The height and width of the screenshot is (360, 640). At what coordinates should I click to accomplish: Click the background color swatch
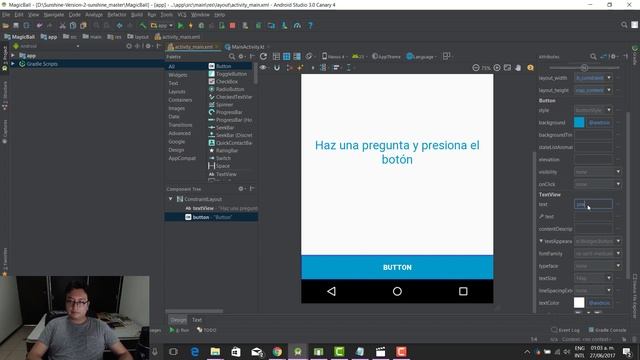pyautogui.click(x=579, y=122)
